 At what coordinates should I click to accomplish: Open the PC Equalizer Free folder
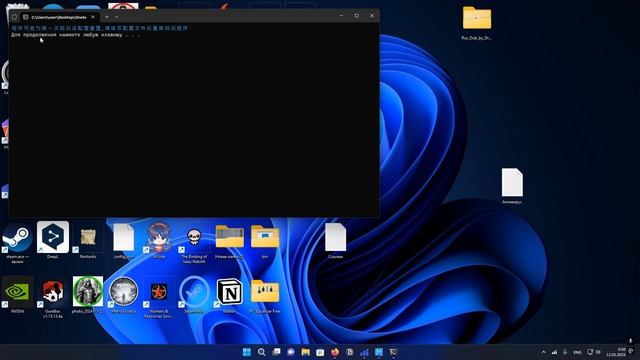pyautogui.click(x=265, y=296)
